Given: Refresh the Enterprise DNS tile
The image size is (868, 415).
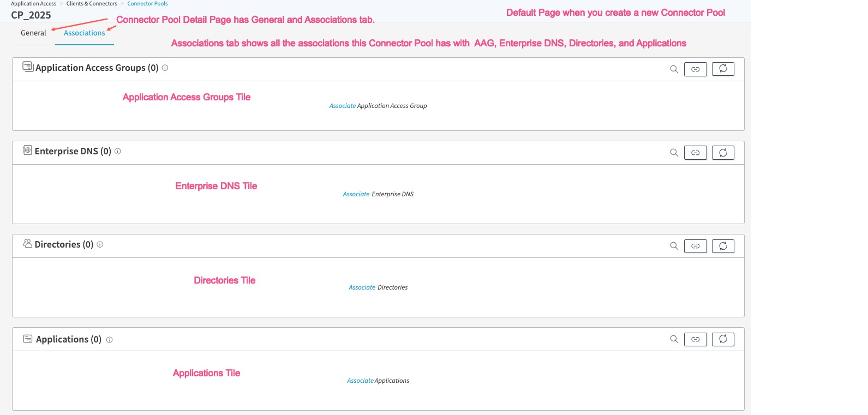Looking at the screenshot, I should 723,153.
